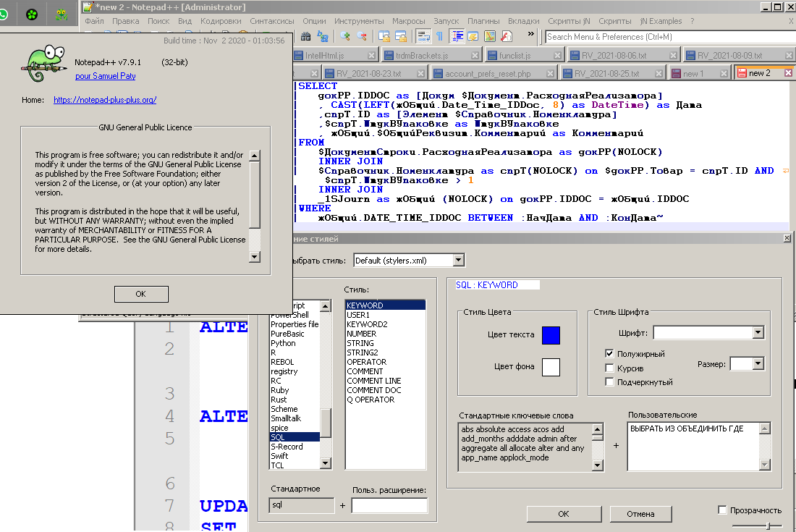Click OK in the About dialog
796x532 pixels.
tap(141, 294)
